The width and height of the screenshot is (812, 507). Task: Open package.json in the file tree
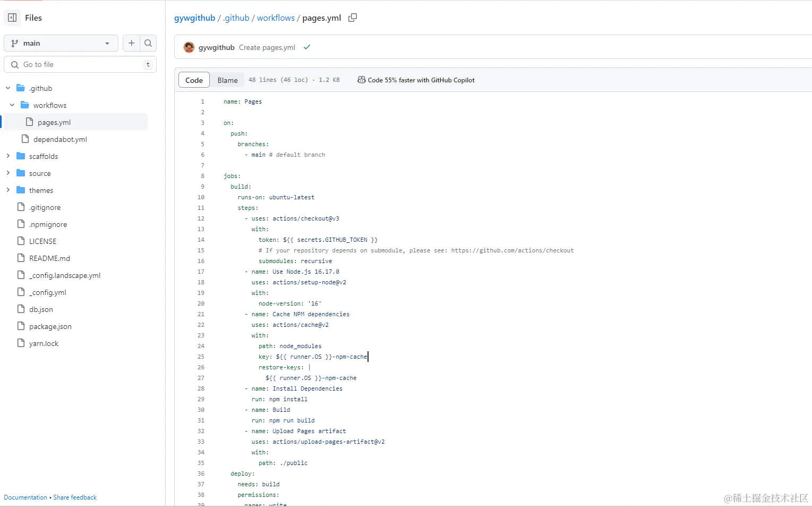50,326
